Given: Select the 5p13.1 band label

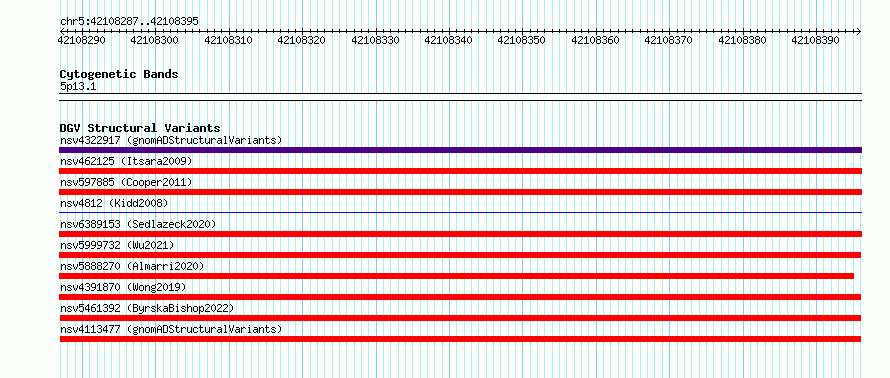Looking at the screenshot, I should 78,86.
